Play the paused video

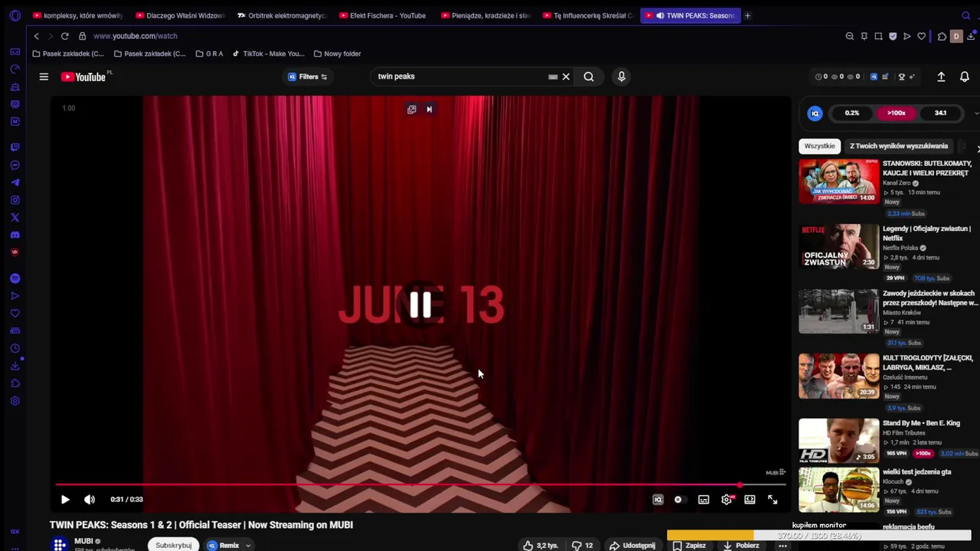[x=65, y=500]
